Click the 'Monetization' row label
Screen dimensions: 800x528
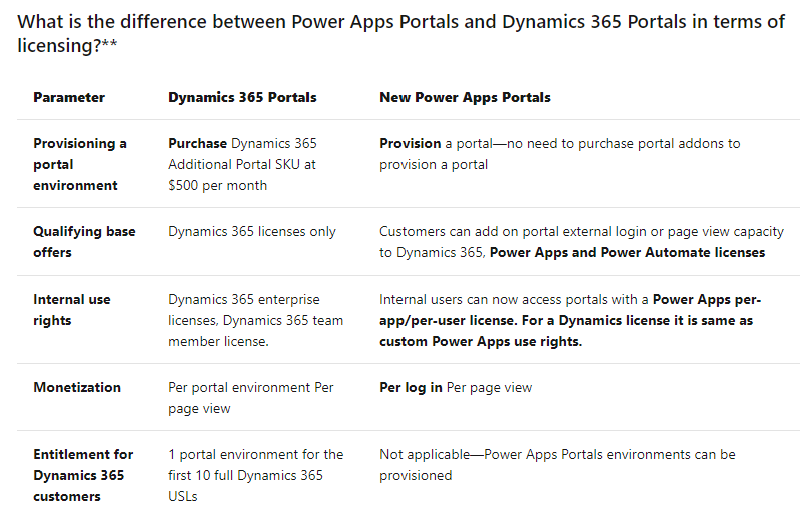click(x=77, y=387)
